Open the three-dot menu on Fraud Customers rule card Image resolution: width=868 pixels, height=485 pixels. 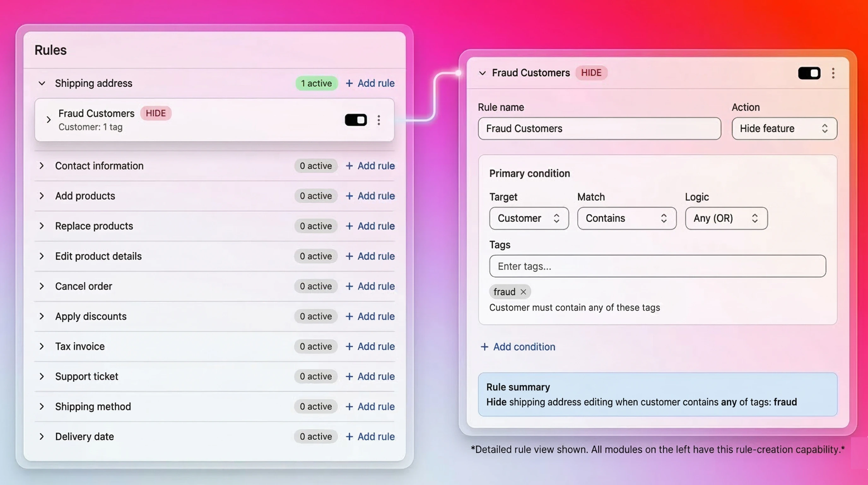click(378, 120)
